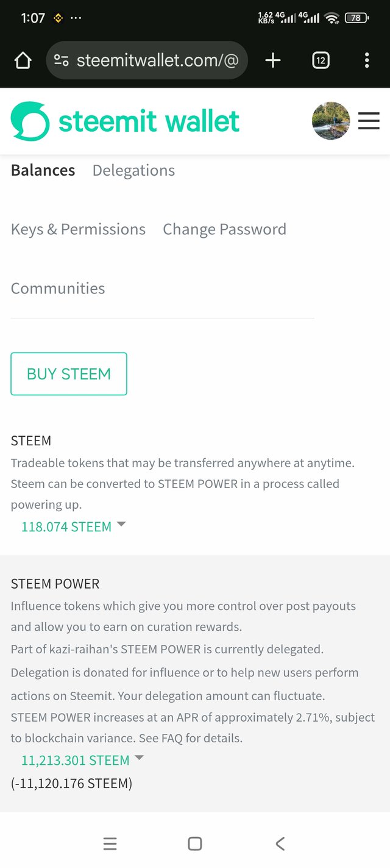Viewport: 390px width, 868px height.
Task: Switch to the Delegations tab
Action: tap(133, 170)
